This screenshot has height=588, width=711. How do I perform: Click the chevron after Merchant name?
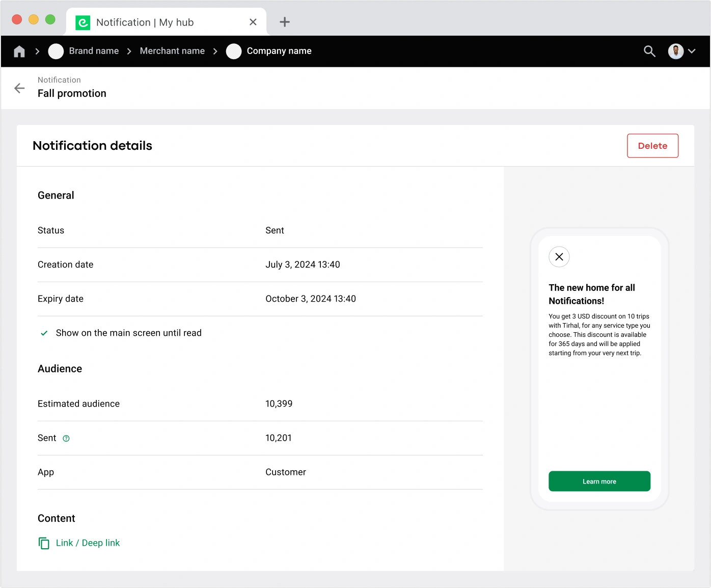coord(215,51)
